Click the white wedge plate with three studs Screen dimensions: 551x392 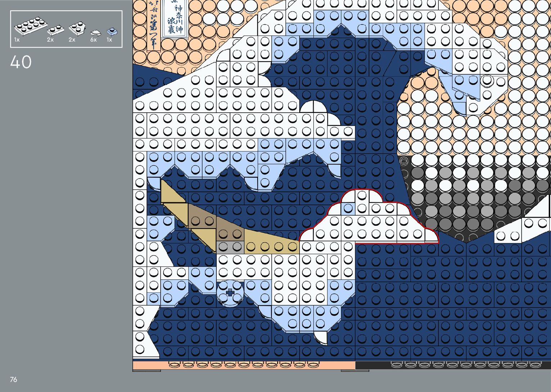point(77,28)
